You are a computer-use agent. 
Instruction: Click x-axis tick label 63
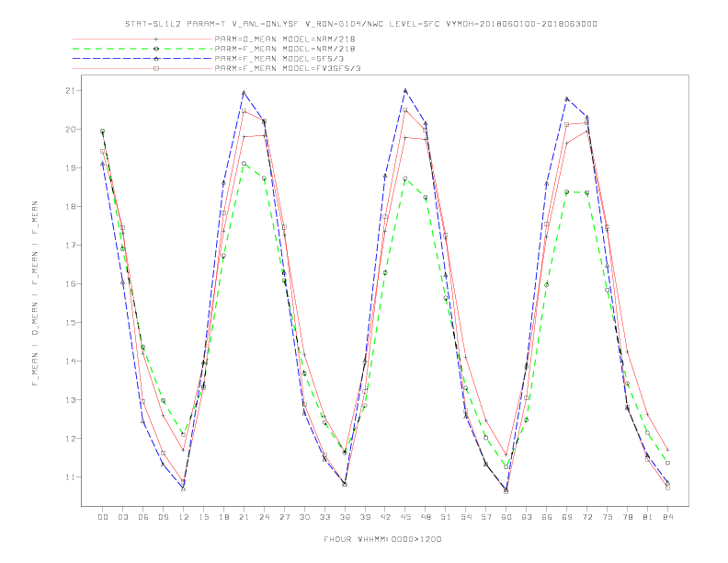(527, 517)
